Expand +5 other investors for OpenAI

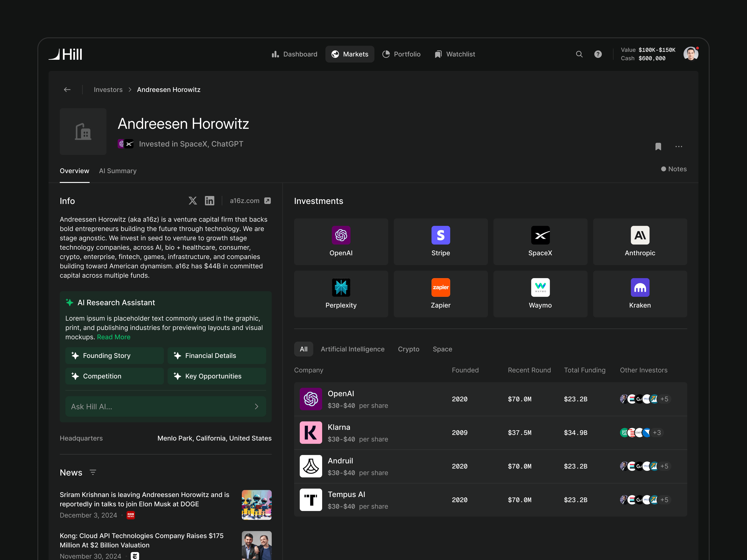664,399
